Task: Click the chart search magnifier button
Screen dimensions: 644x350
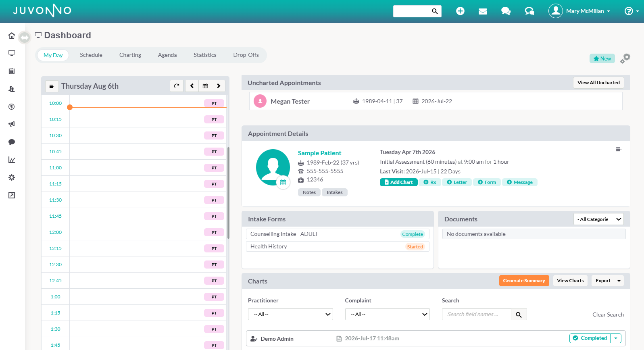Action: (x=519, y=314)
